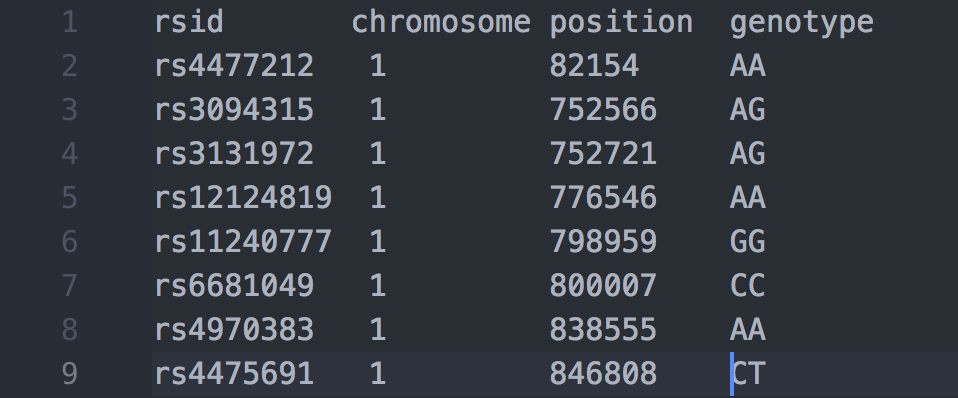Place cursor in the rsid header text
Viewport: 958px width, 398px height.
189,23
